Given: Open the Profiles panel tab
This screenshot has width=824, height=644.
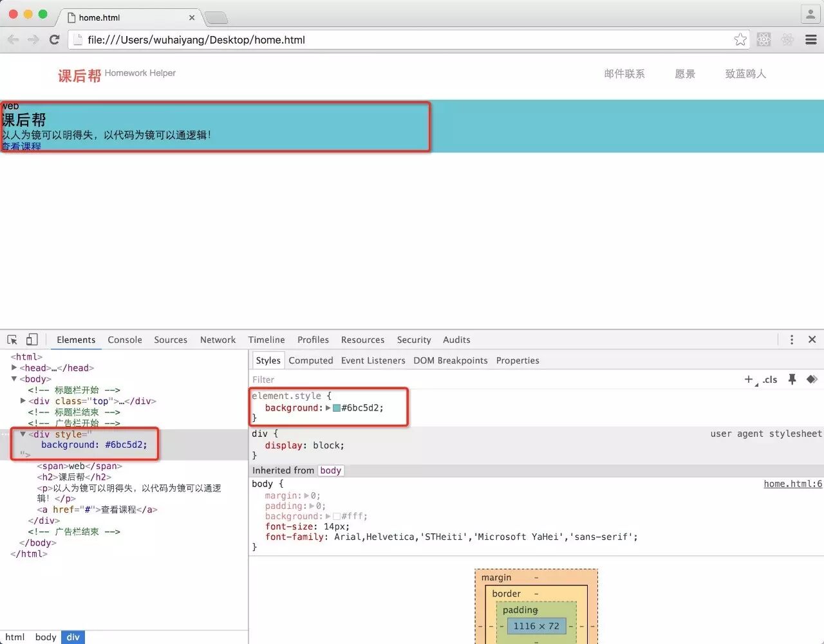Looking at the screenshot, I should tap(313, 340).
